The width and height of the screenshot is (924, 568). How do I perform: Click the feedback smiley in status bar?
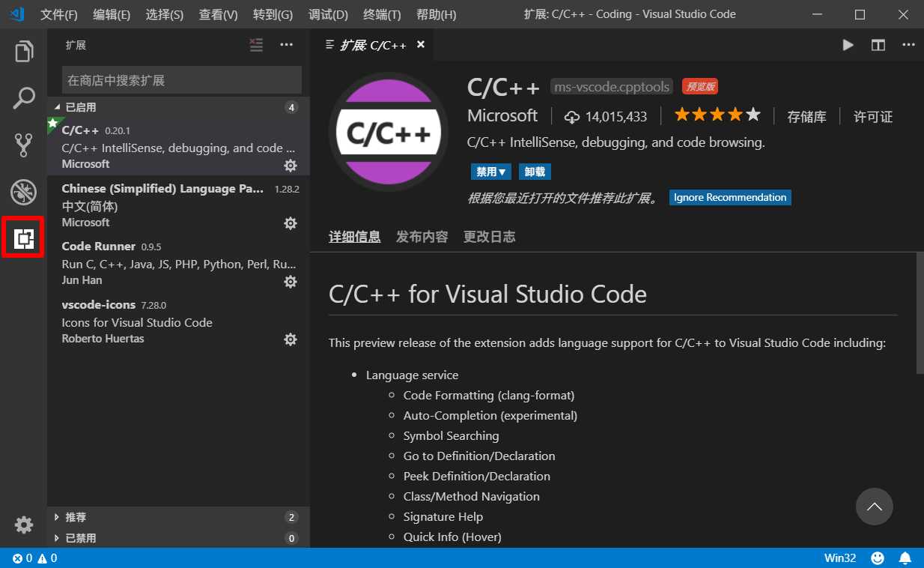point(878,558)
